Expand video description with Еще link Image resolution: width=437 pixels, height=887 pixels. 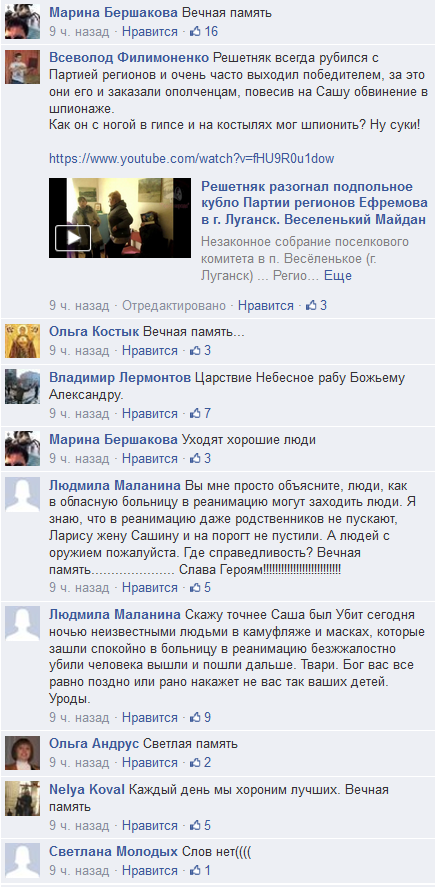click(x=338, y=275)
